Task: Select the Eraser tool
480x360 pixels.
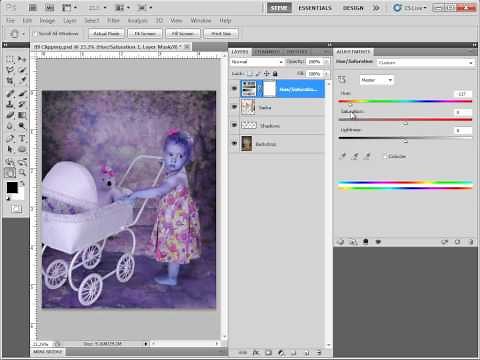Action: click(x=10, y=115)
